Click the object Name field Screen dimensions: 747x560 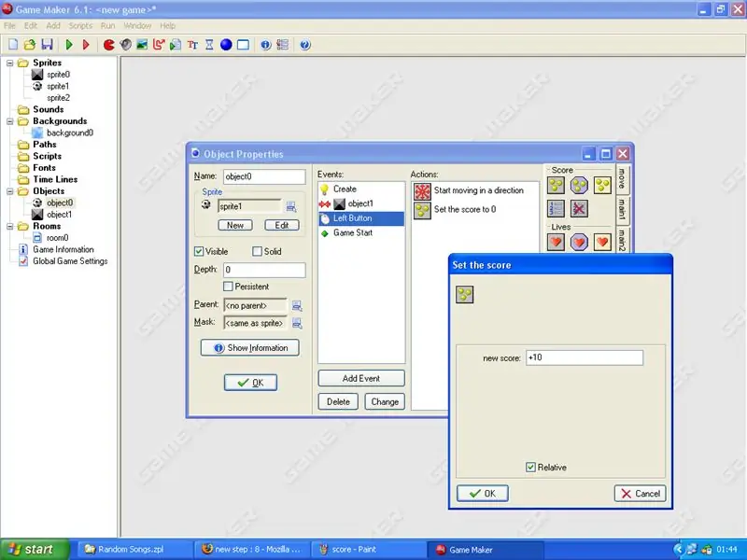(x=264, y=176)
